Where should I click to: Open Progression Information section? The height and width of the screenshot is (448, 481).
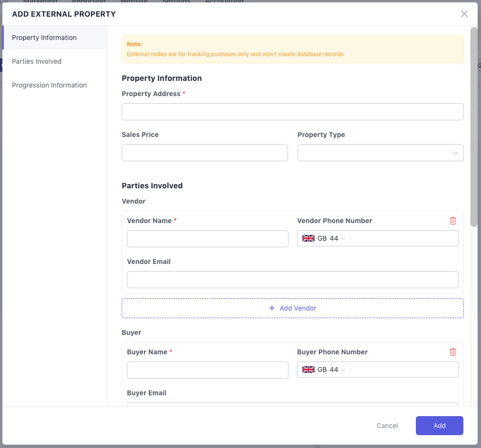click(x=49, y=85)
